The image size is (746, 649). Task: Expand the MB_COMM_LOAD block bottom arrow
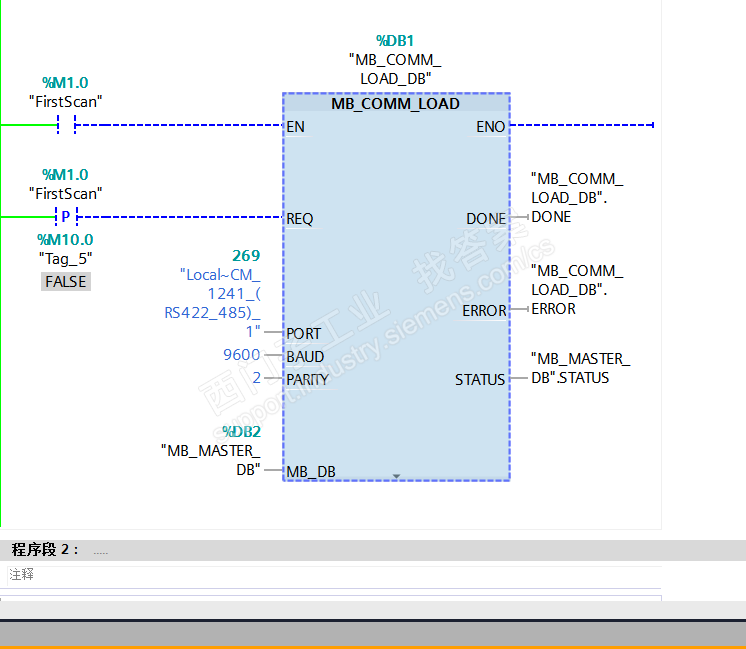(396, 476)
